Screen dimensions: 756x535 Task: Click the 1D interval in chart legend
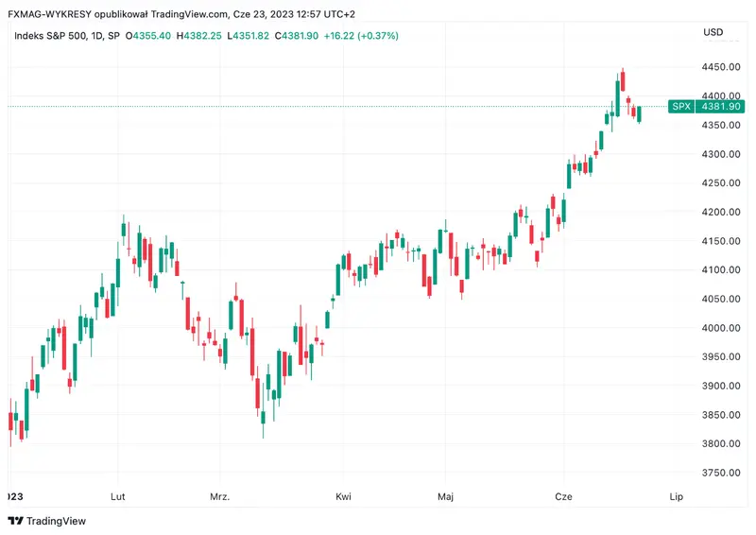[99, 36]
